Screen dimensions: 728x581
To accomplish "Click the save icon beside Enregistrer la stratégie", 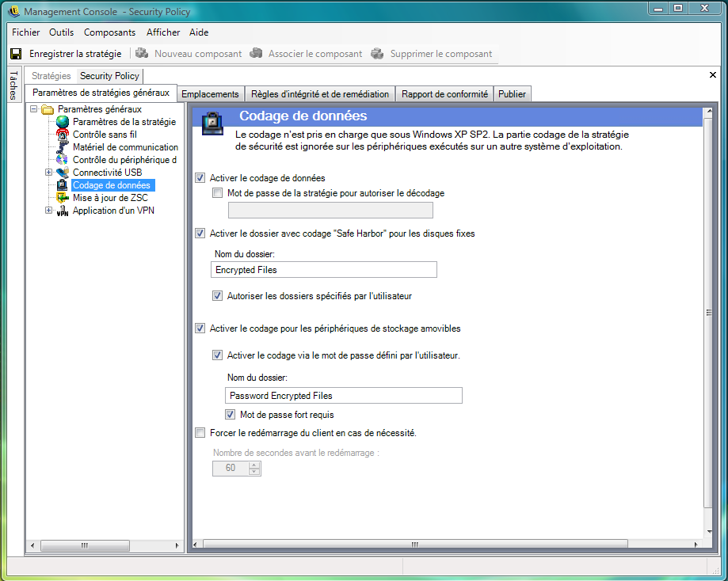I will 16,54.
